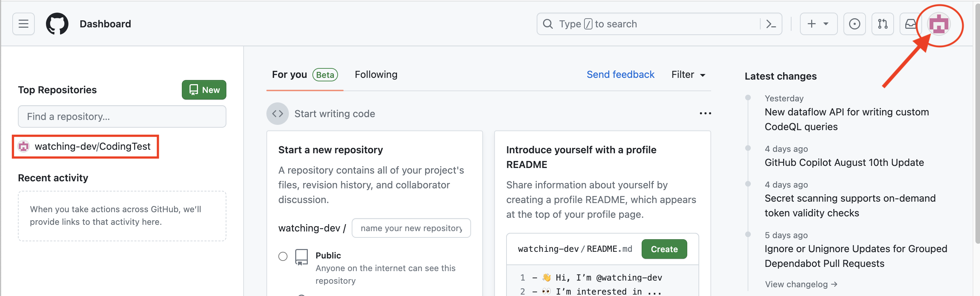
Task: Switch to the Following tab
Action: click(x=376, y=75)
